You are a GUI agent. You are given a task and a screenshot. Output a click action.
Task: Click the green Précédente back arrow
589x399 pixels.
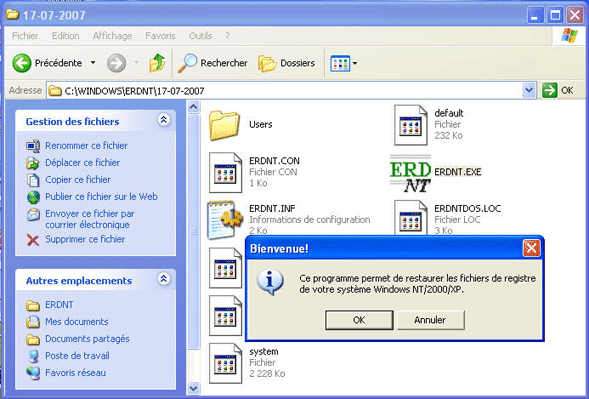[x=22, y=63]
